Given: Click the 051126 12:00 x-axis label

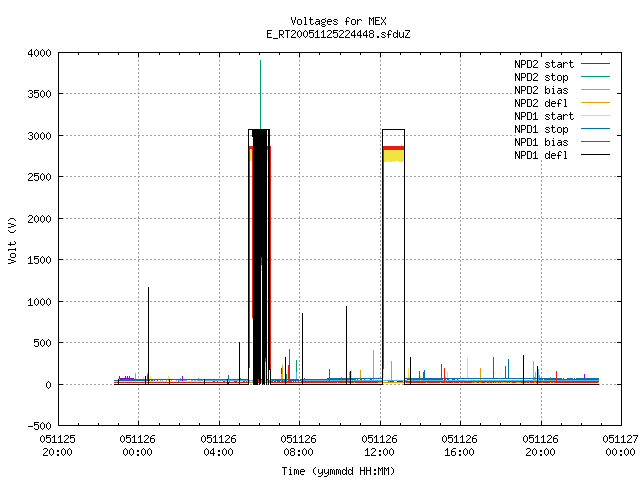Looking at the screenshot, I should [x=379, y=446].
